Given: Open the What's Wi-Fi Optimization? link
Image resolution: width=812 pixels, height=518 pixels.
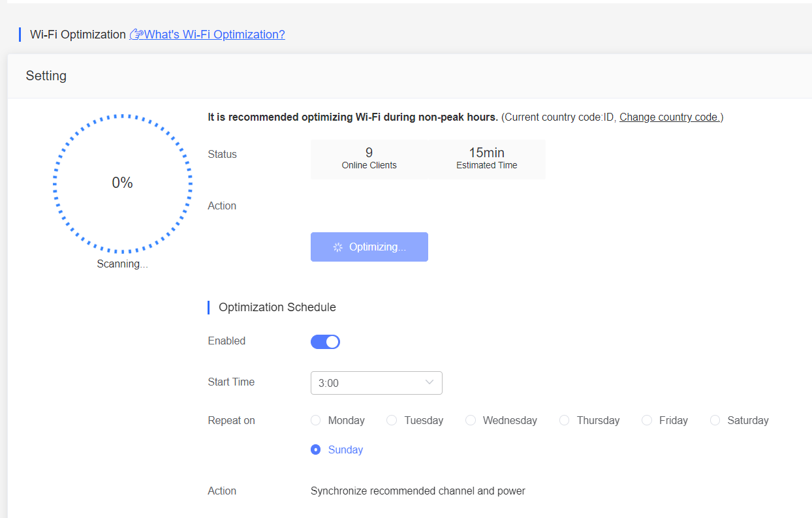Looking at the screenshot, I should click(214, 35).
